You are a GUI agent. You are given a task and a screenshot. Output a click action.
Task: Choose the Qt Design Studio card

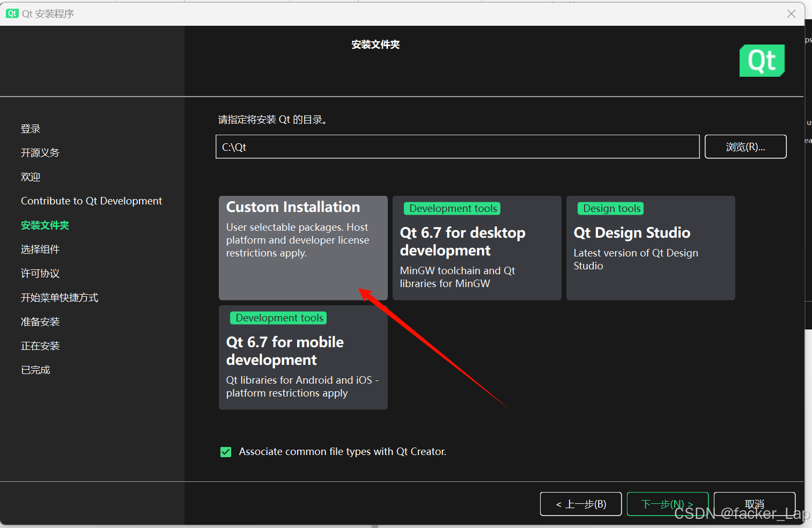[651, 248]
